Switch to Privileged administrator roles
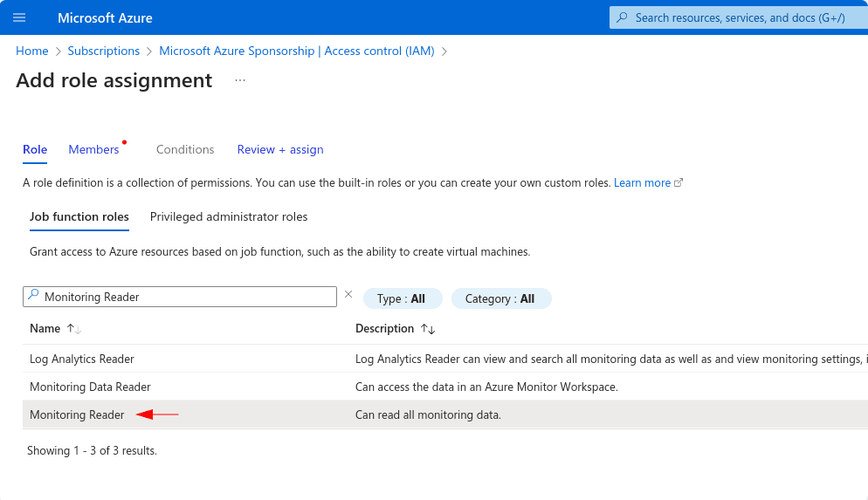The width and height of the screenshot is (868, 500). tap(229, 216)
